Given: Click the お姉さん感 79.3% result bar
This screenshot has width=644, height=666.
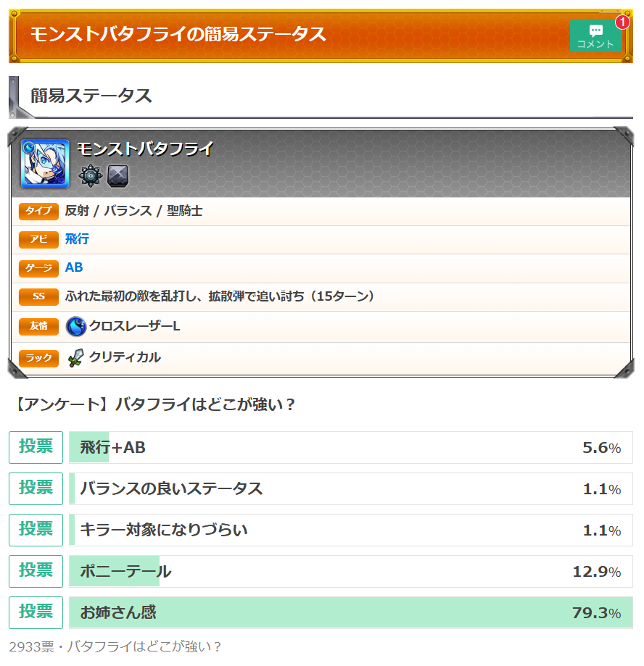Looking at the screenshot, I should (x=351, y=612).
